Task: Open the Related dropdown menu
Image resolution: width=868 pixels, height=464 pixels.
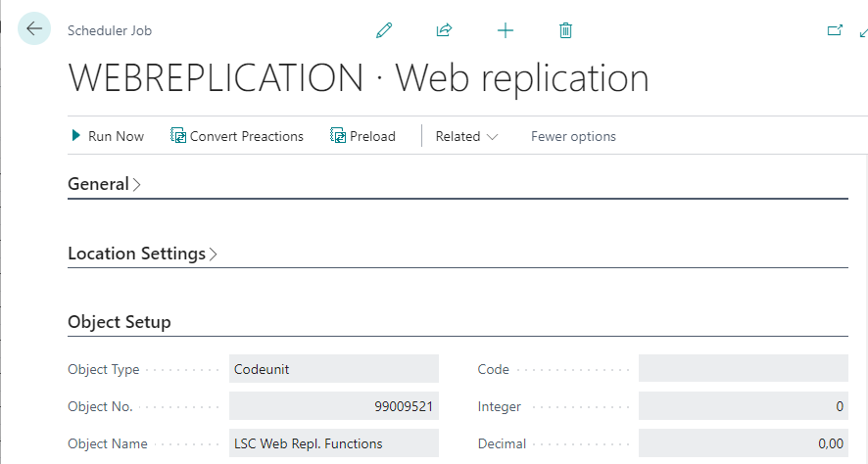Action: pyautogui.click(x=466, y=136)
